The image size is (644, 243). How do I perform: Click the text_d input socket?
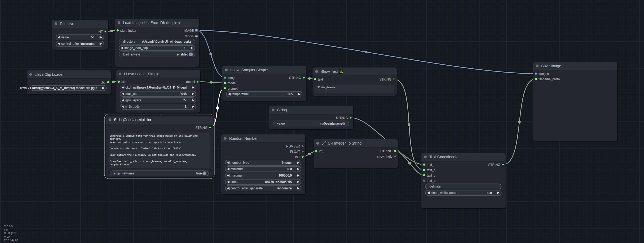pos(424,181)
